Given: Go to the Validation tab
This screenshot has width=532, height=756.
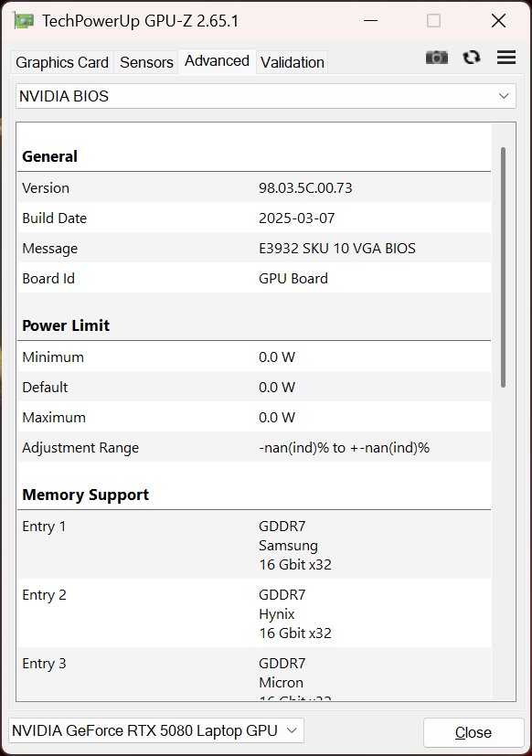Looking at the screenshot, I should (293, 62).
